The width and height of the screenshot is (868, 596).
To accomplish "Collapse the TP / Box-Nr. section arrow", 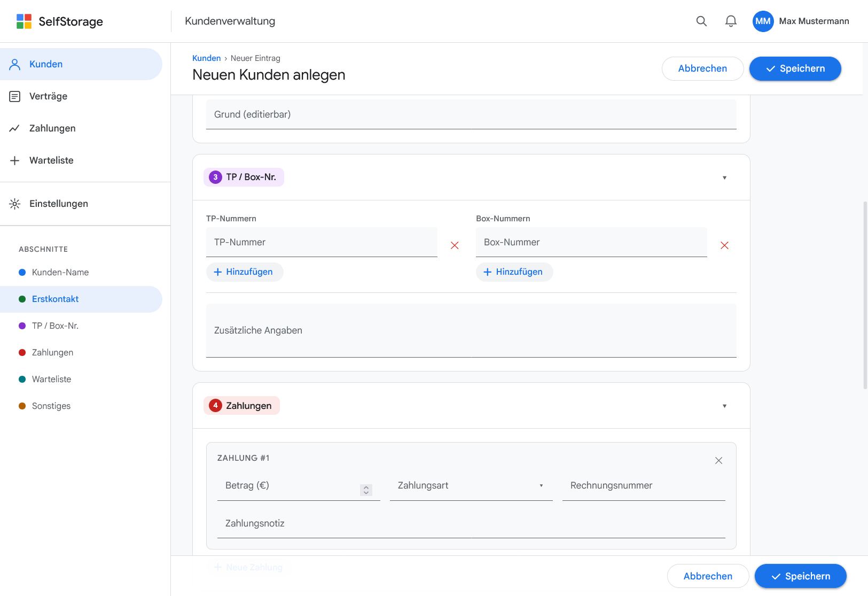I will click(x=724, y=177).
